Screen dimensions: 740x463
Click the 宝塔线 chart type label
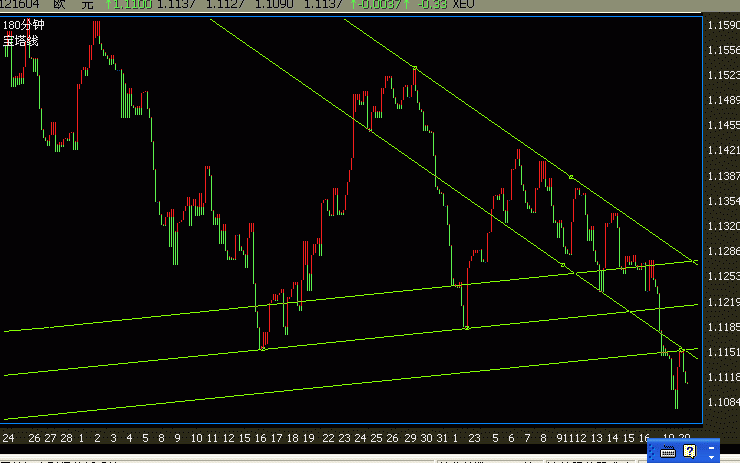pos(21,41)
